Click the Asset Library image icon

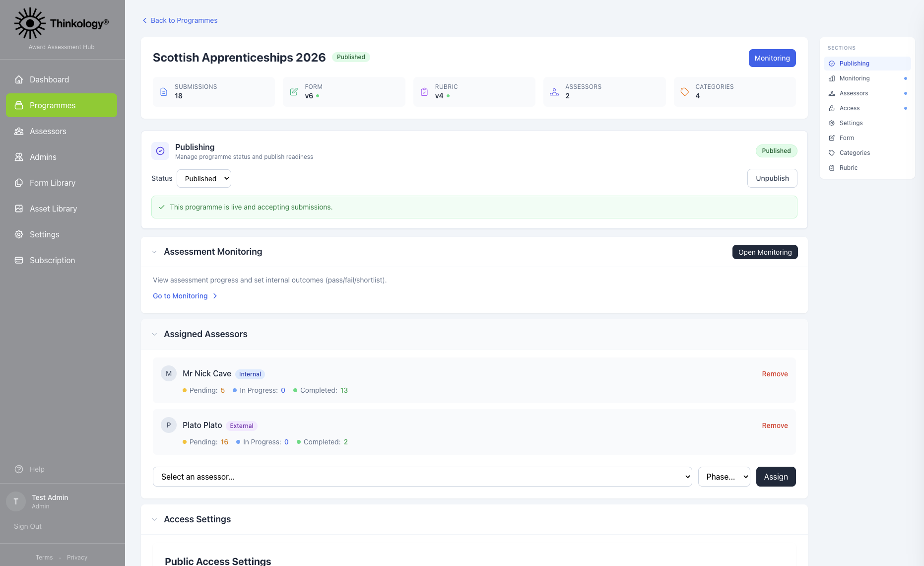click(19, 209)
